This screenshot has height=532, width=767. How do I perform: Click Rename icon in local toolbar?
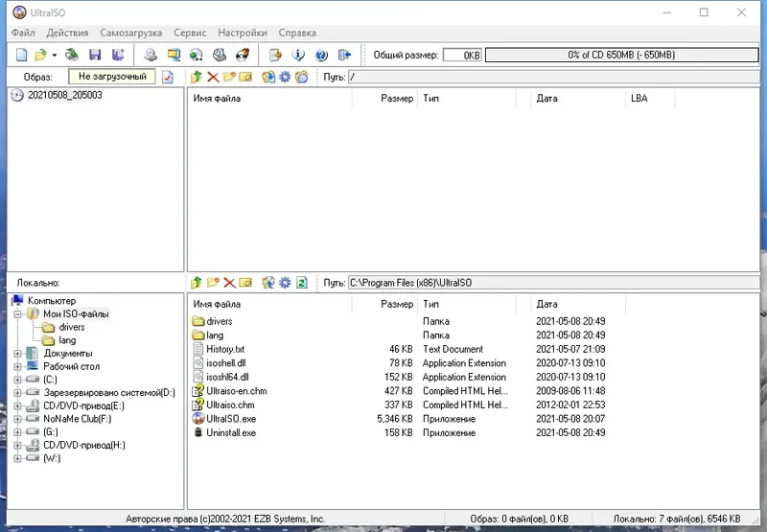(245, 283)
